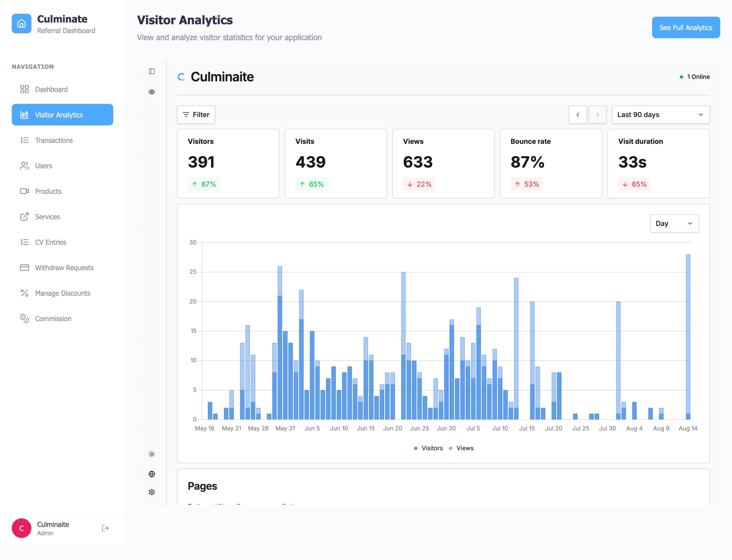Open the Users section

tap(62, 166)
